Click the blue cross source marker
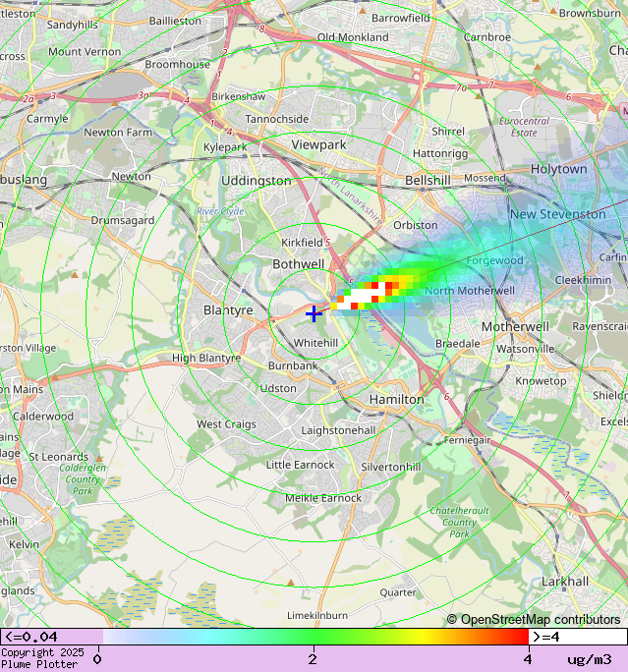Image resolution: width=628 pixels, height=672 pixels. point(314,313)
